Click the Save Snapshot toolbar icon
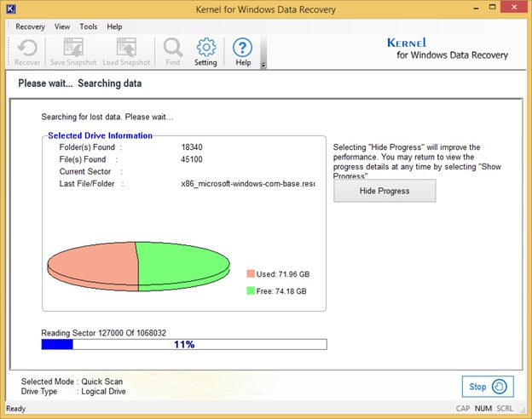Image resolution: width=532 pixels, height=419 pixels. [73, 52]
